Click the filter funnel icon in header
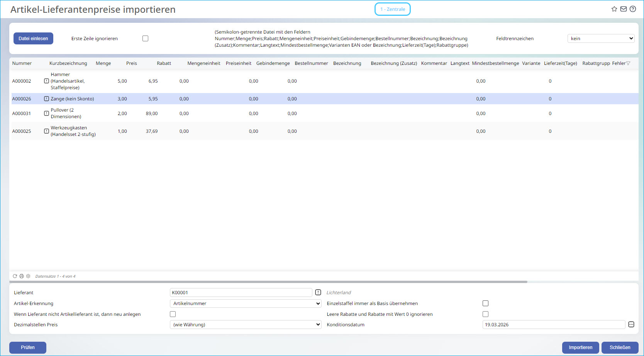Screen dimensions: 644x356 pyautogui.click(x=628, y=63)
